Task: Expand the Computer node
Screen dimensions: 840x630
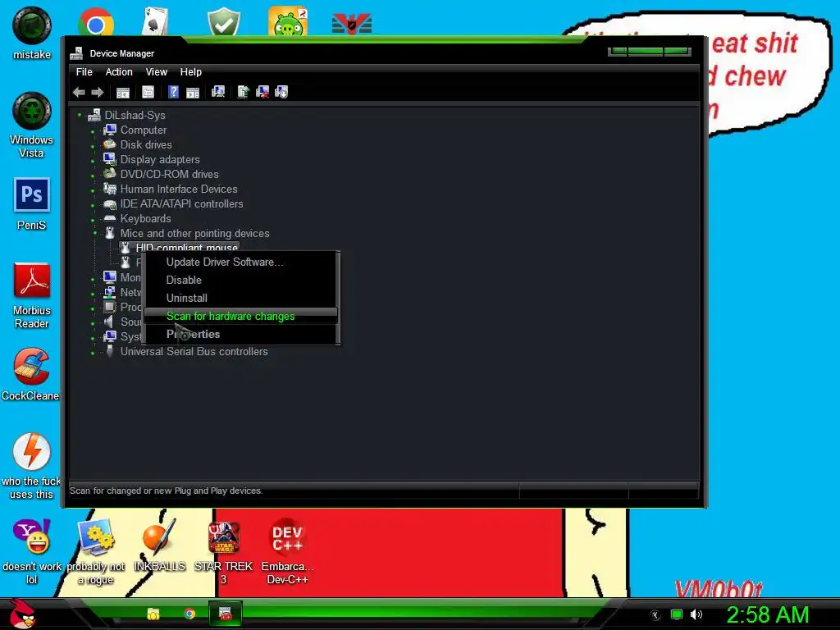Action: pos(93,131)
